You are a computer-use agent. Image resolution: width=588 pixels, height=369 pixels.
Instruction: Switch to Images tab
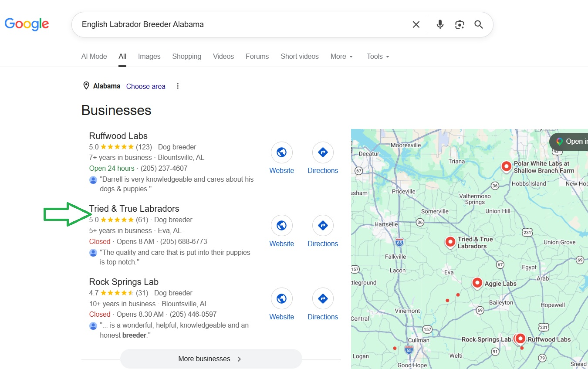[149, 57]
